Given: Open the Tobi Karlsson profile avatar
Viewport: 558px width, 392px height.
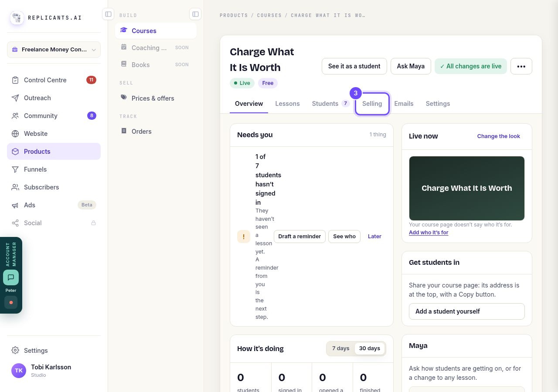Looking at the screenshot, I should pos(19,371).
